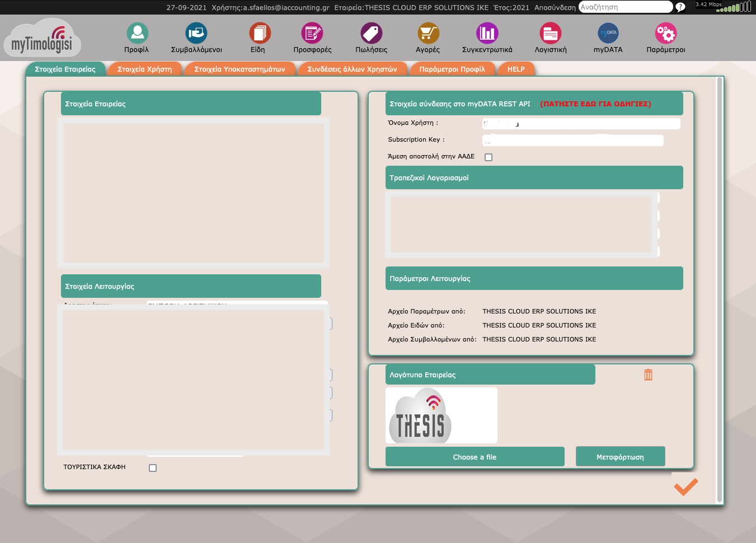Open the Προσφορές offers icon

[312, 34]
